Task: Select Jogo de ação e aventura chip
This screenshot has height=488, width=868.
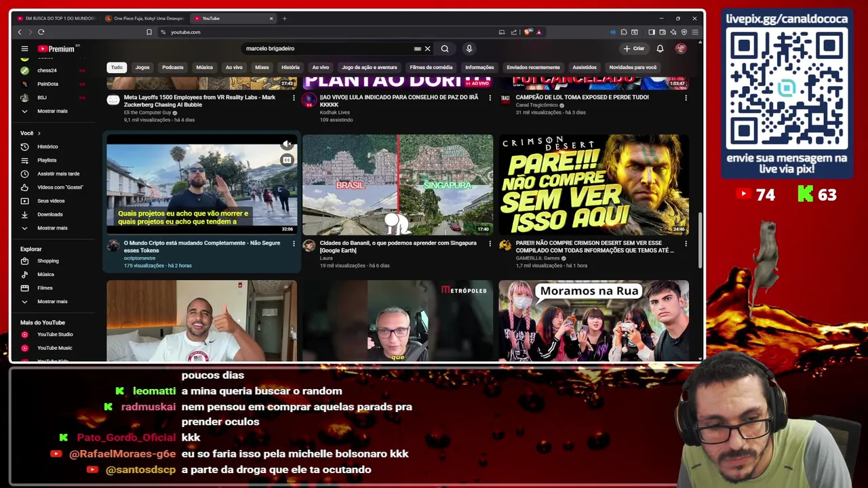Action: (370, 67)
